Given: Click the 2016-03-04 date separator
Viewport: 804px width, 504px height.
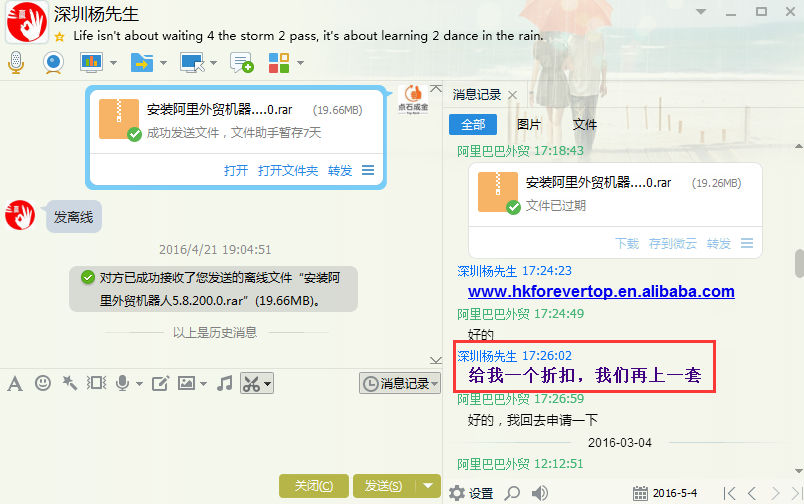Looking at the screenshot, I should (619, 442).
